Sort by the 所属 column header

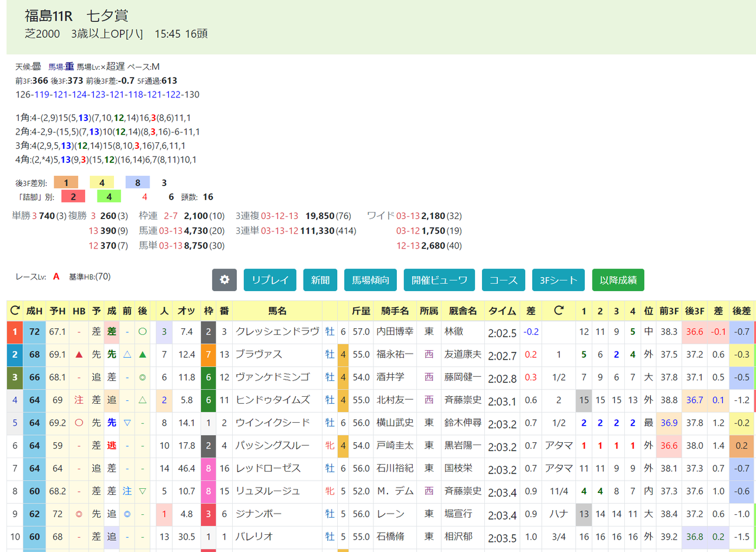429,310
